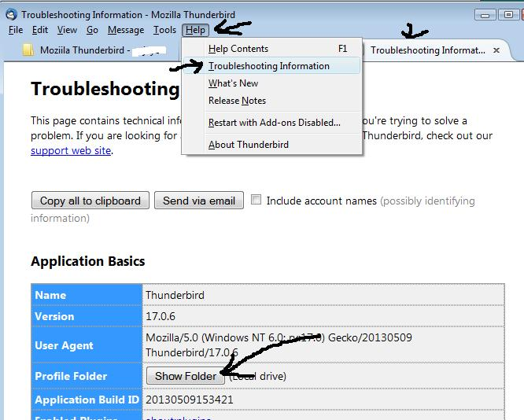The width and height of the screenshot is (524, 420).
Task: Open the Tools menu
Action: pos(164,30)
